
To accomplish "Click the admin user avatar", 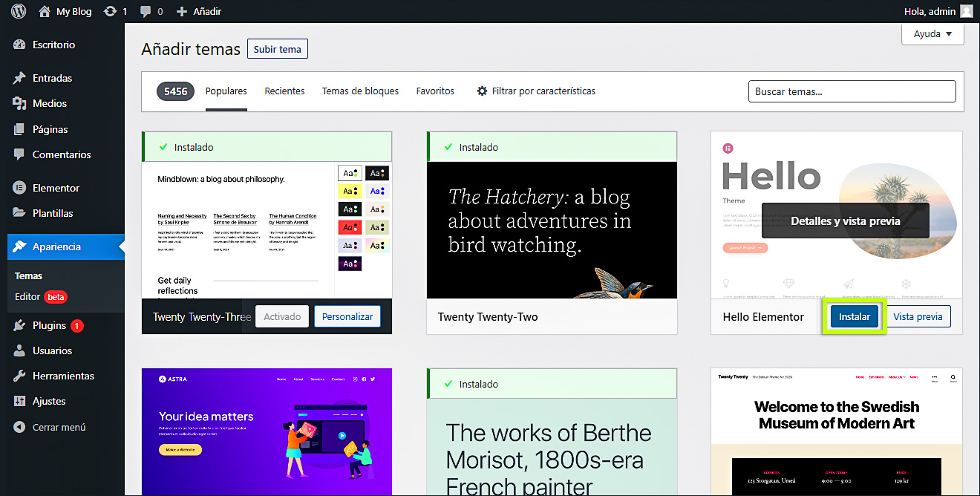I will 966,11.
